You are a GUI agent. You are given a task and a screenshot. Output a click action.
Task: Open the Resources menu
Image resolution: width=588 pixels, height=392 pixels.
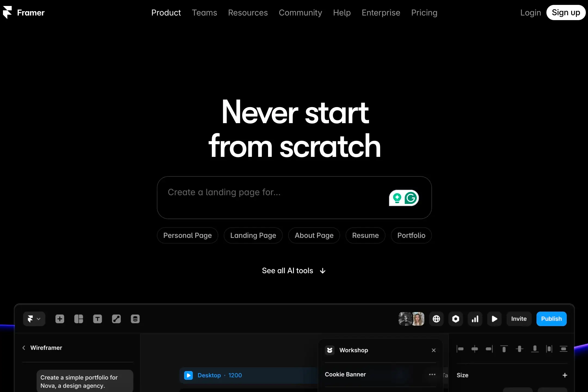[248, 13]
